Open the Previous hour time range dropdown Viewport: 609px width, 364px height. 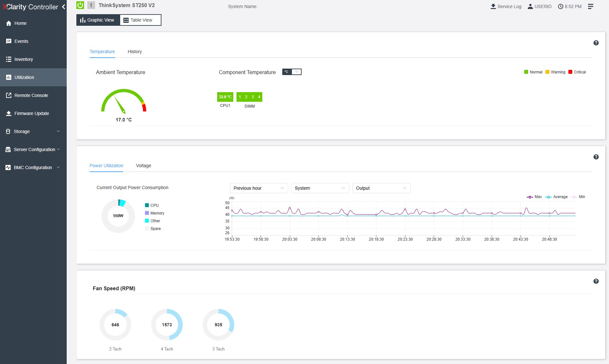258,188
